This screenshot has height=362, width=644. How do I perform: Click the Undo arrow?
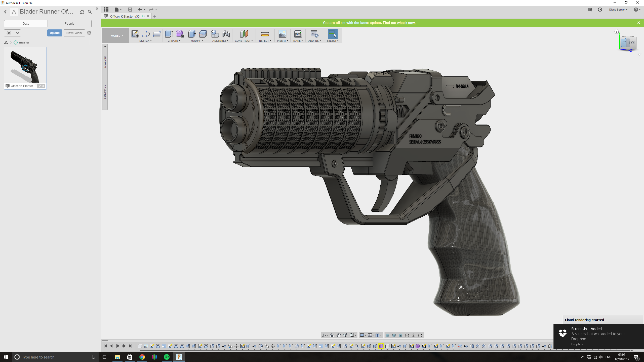pos(140,9)
